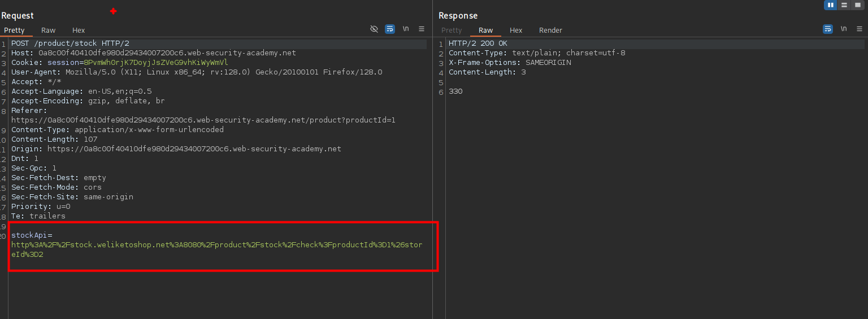Image resolution: width=868 pixels, height=319 pixels.
Task: Show newline characters in Response panel
Action: [x=844, y=29]
